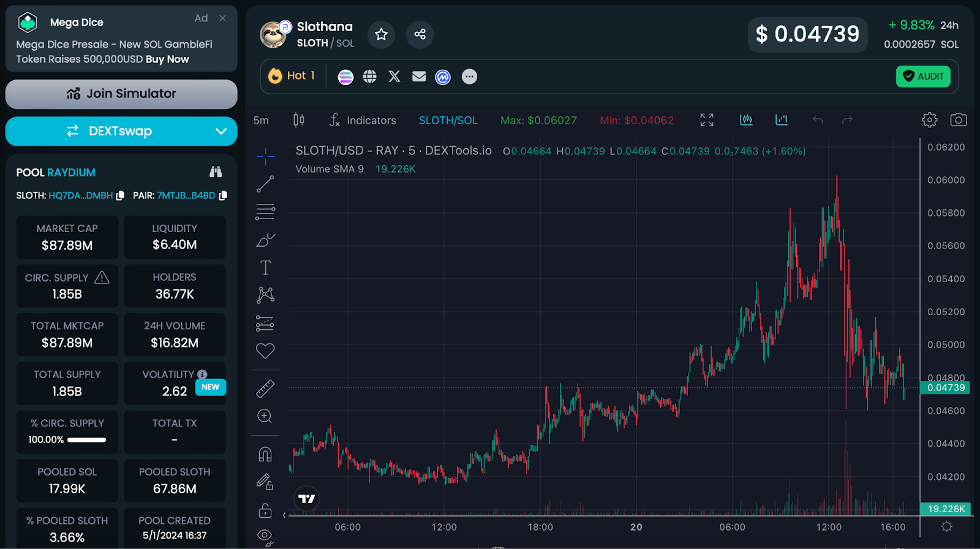Select the Fibonacci retracement tool
This screenshot has height=549, width=980.
tap(265, 212)
